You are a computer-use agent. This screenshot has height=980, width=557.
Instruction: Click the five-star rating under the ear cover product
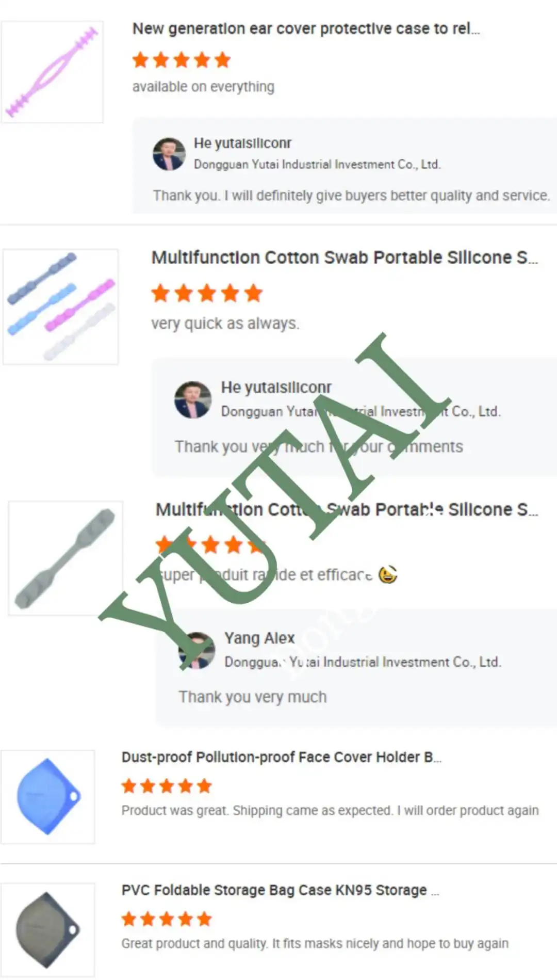point(182,60)
